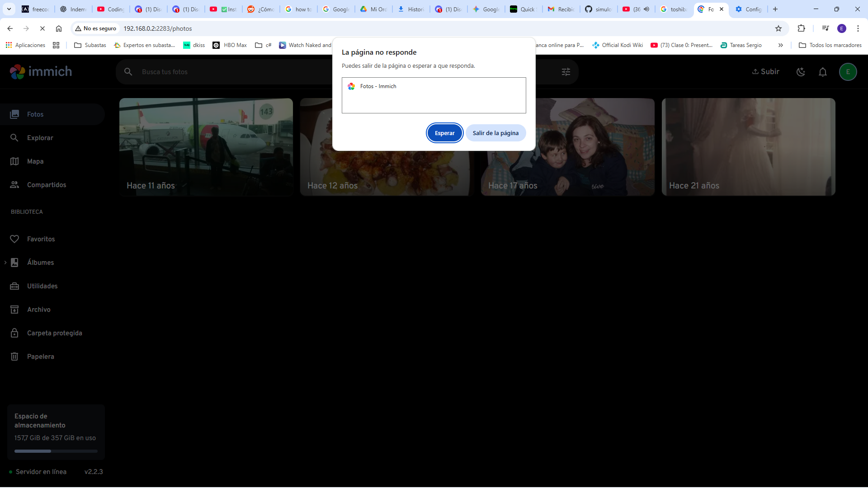Viewport: 868px width, 488px height.
Task: Expand the hidden bookmarks overflow chevron
Action: pos(780,45)
